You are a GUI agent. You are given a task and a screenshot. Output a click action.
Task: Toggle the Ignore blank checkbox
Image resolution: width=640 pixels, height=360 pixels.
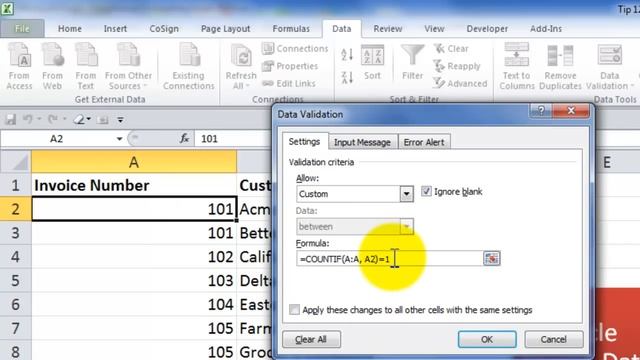(426, 191)
